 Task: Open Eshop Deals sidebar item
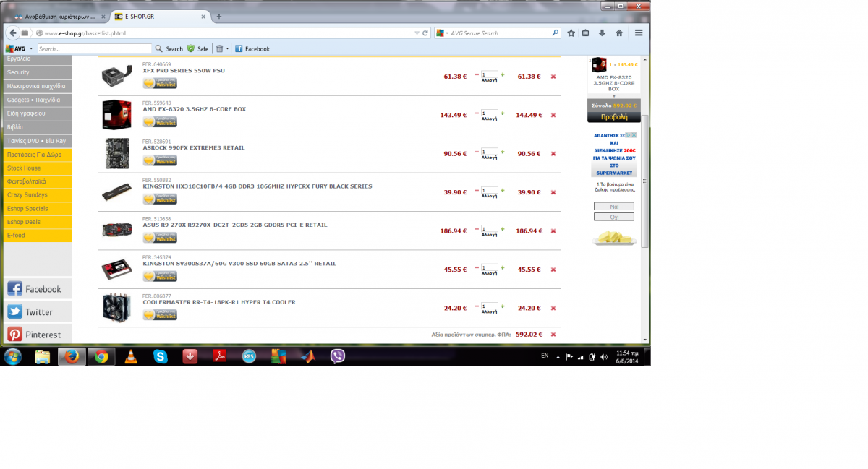point(38,222)
